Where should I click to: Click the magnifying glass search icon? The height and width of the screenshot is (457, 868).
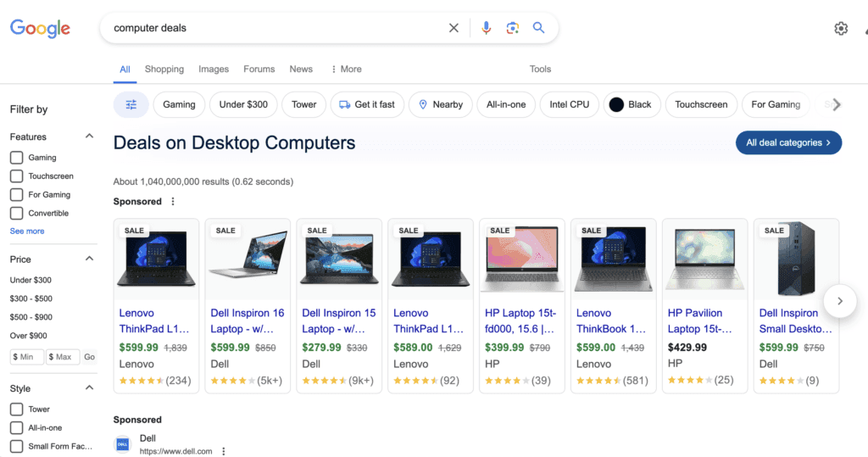[538, 28]
